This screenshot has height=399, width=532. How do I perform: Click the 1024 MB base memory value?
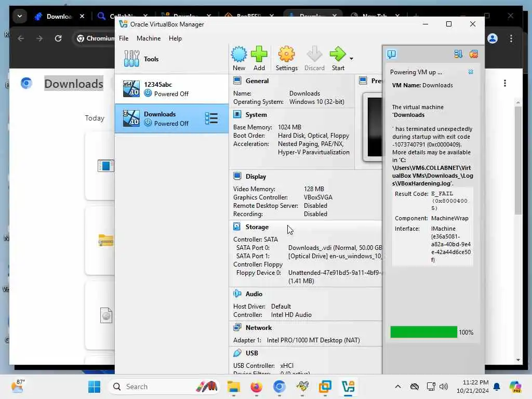(x=289, y=127)
